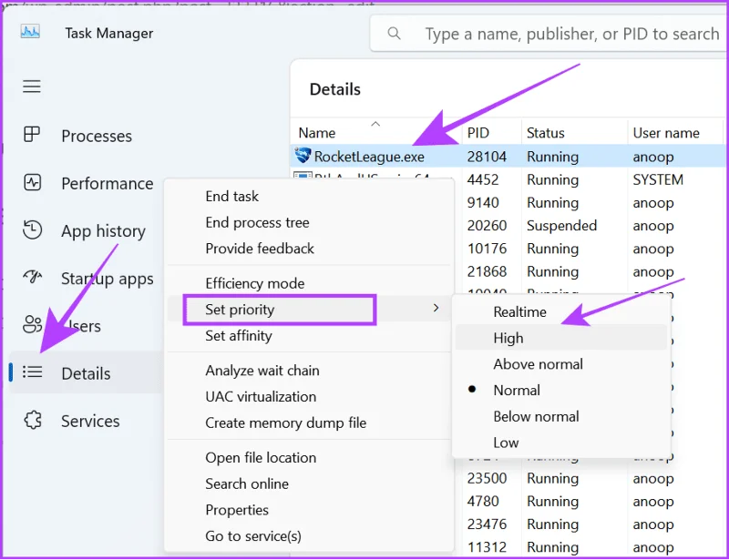
Task: Choose Create memory dump file
Action: (285, 423)
